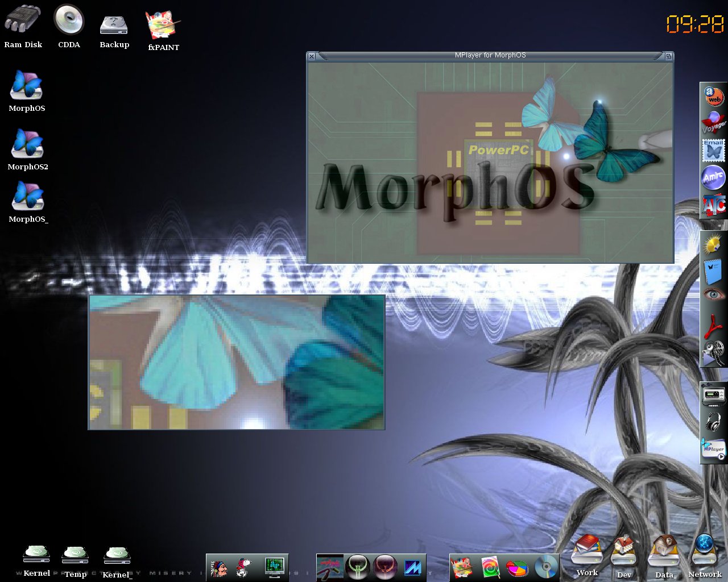Viewport: 728px width, 582px height.
Task: Open Voyager browser in the dock
Action: pyautogui.click(x=713, y=124)
